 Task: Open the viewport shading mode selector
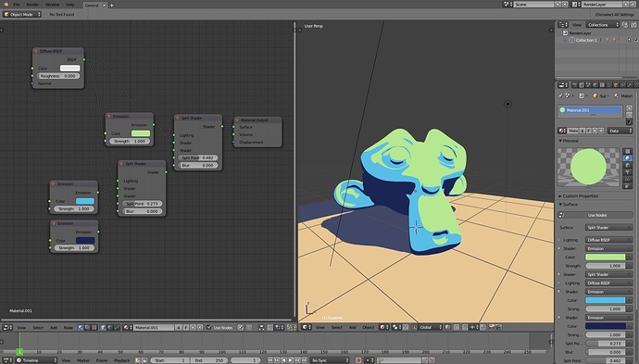coord(383,327)
